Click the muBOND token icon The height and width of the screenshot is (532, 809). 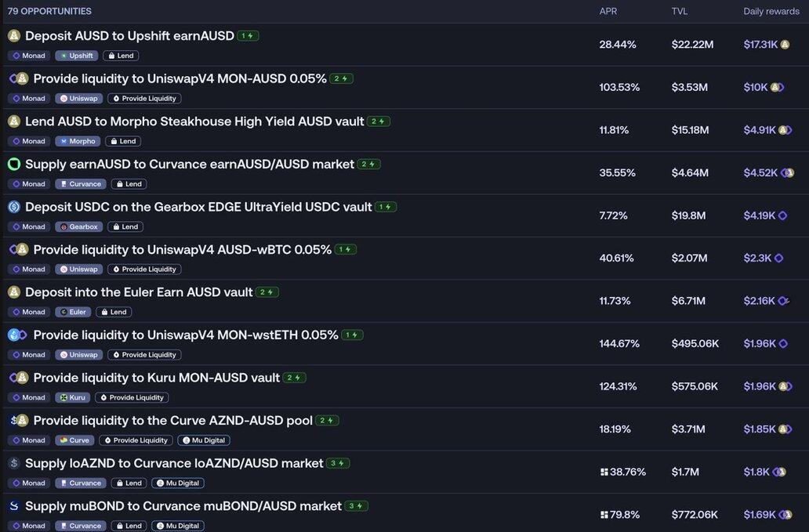[14, 506]
